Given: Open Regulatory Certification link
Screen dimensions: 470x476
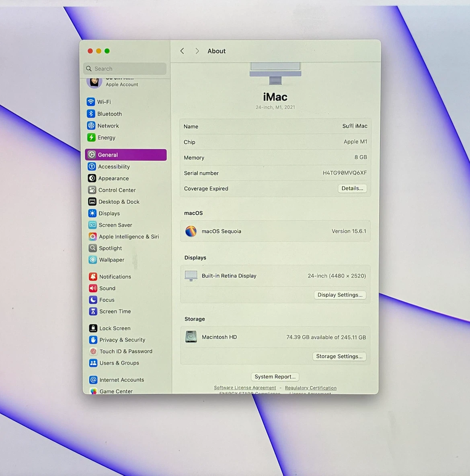Looking at the screenshot, I should (311, 387).
